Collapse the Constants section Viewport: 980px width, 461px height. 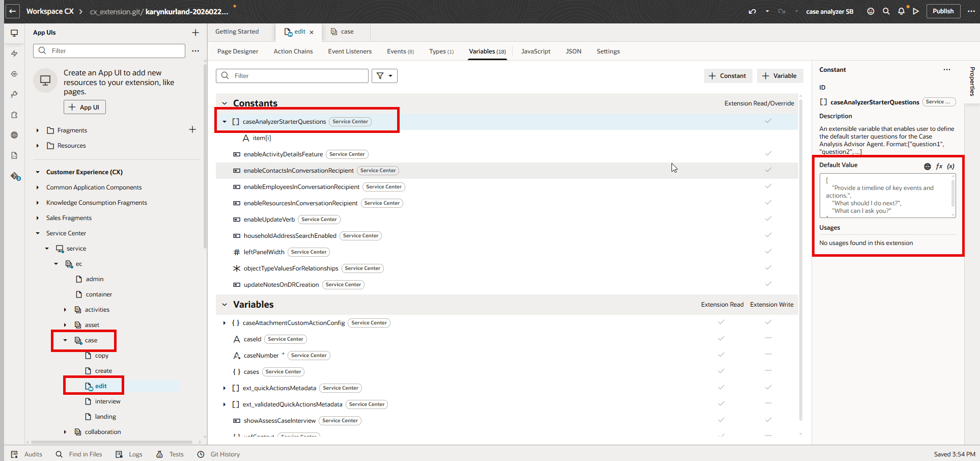coord(225,103)
